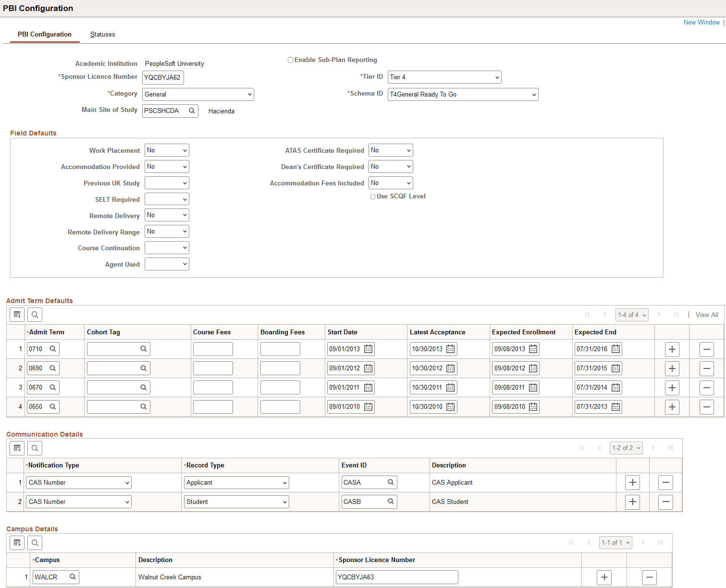Open the Notification Type dropdown on row 2
The height and width of the screenshot is (588, 726).
pos(78,502)
